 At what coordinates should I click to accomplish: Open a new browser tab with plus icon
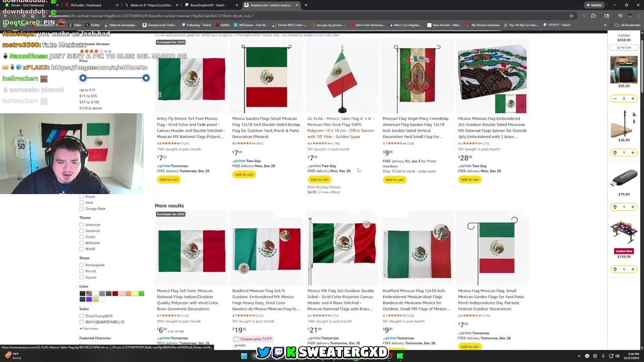(305, 5)
